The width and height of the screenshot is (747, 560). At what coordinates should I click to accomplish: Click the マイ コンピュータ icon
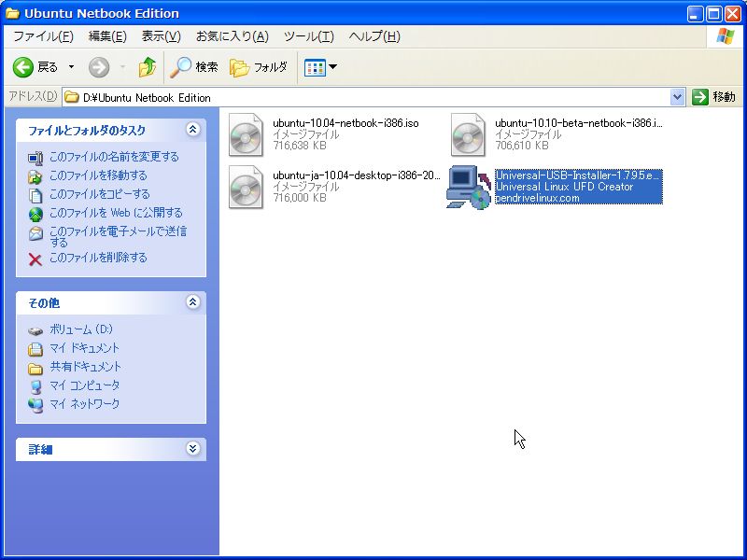35,386
